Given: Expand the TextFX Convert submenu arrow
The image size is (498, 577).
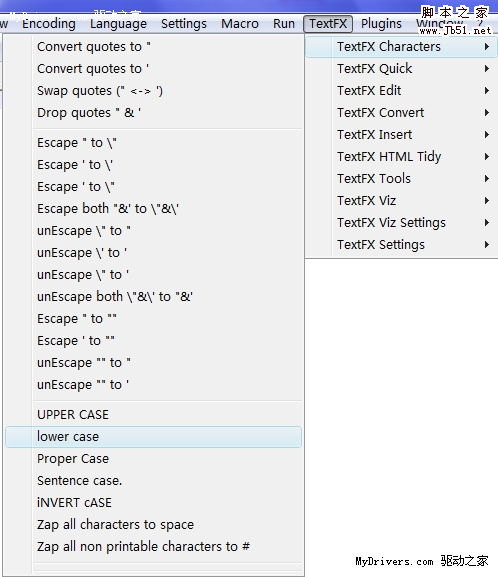Looking at the screenshot, I should [487, 113].
